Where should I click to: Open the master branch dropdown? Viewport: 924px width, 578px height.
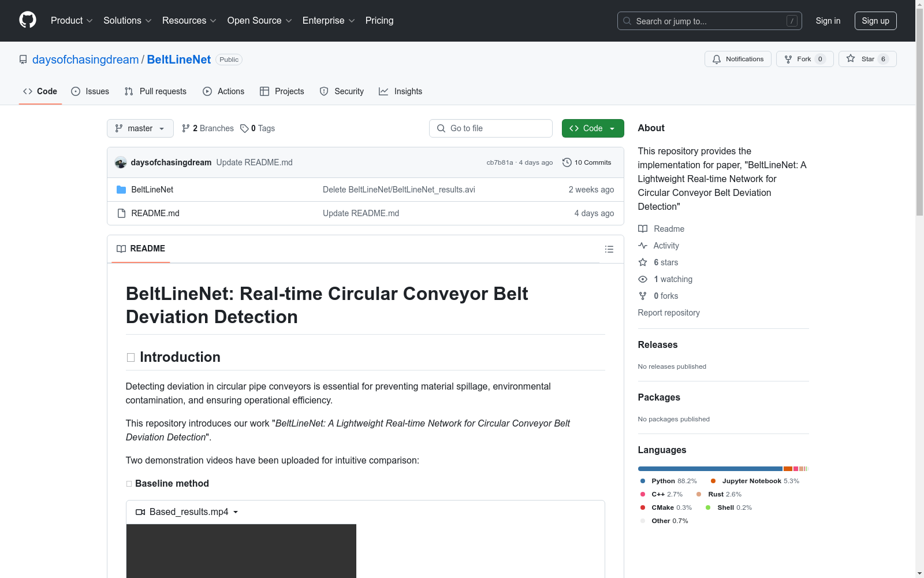tap(140, 128)
